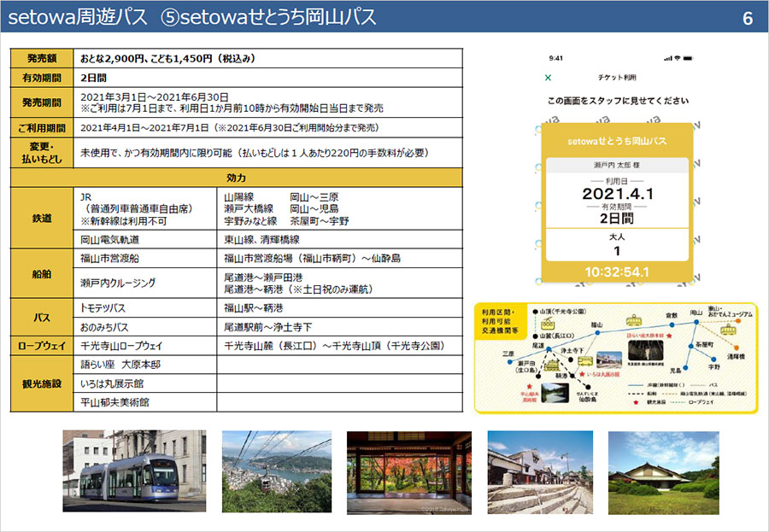Click the チケット利用 screen title
The height and width of the screenshot is (532, 769).
point(617,78)
